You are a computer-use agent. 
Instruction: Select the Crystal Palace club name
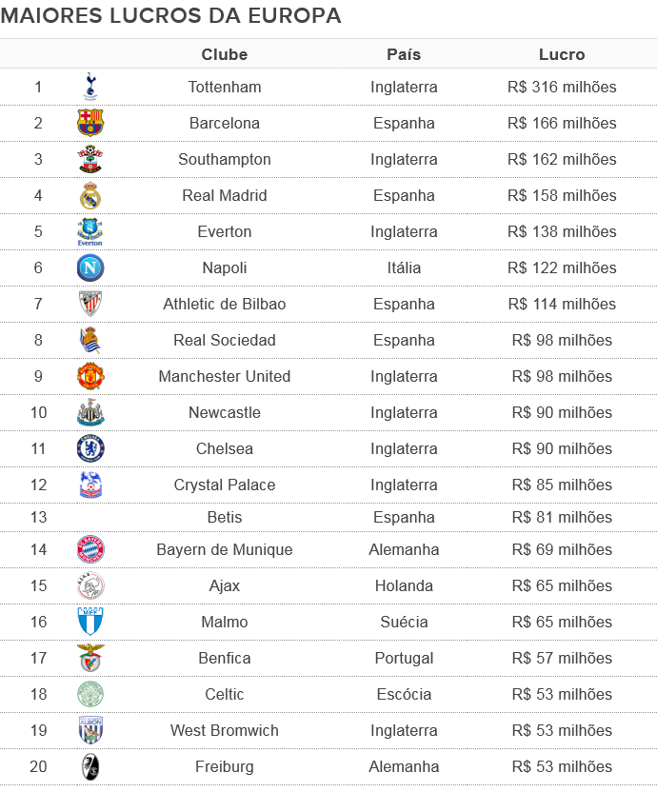tap(225, 485)
